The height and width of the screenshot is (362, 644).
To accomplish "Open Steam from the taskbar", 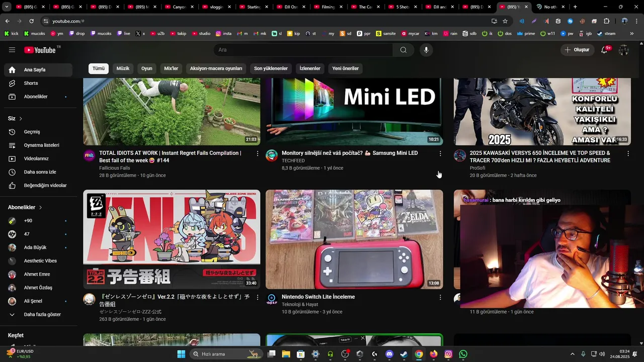I will 404,354.
